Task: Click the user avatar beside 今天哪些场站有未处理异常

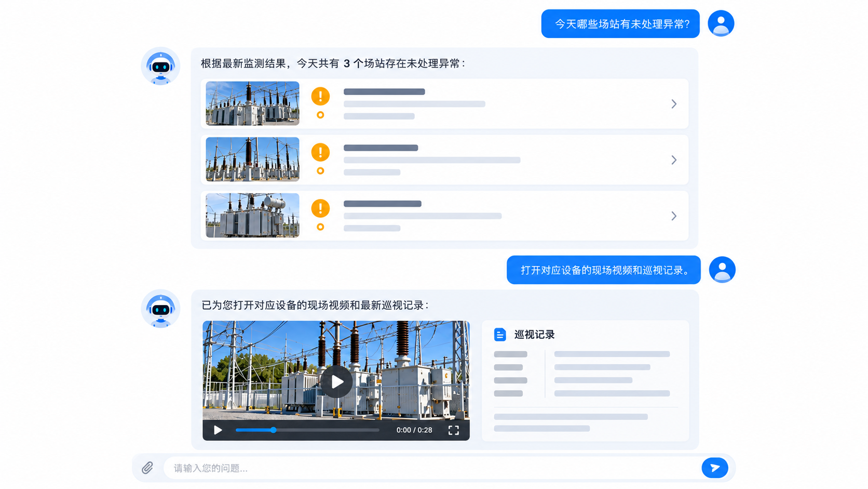Action: point(721,23)
